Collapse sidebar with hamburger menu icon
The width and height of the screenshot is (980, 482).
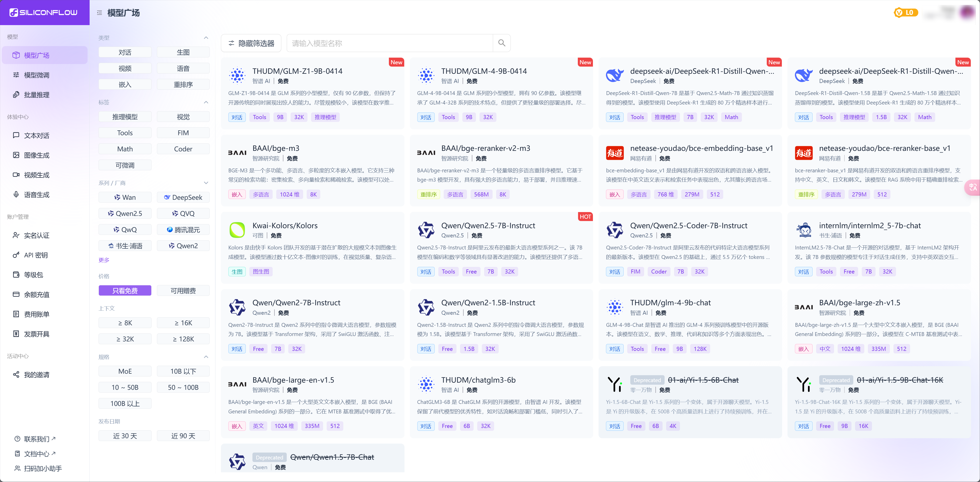99,13
